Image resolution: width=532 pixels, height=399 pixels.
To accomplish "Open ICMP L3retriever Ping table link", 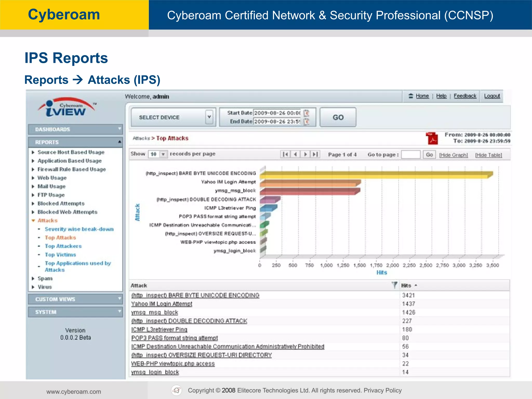I will coord(159,330).
